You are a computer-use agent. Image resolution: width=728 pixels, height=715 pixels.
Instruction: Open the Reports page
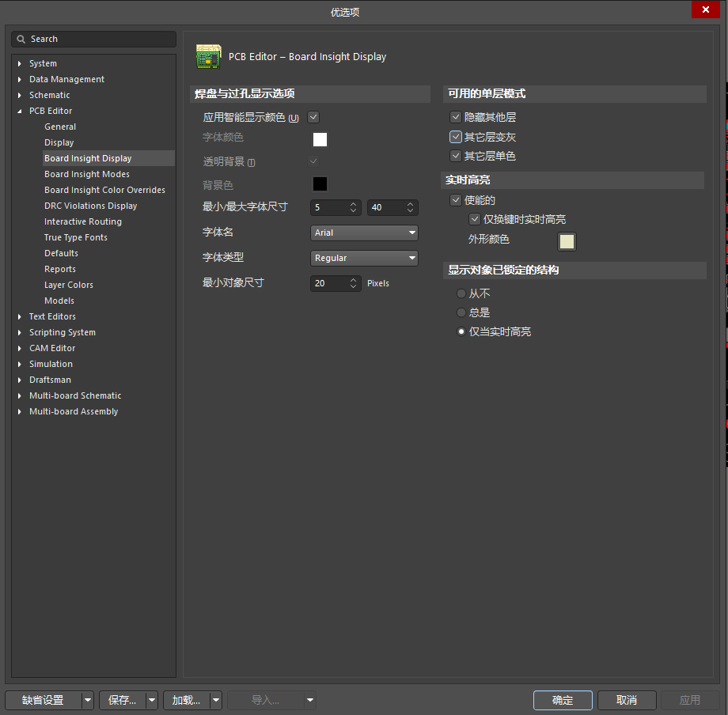pos(60,269)
